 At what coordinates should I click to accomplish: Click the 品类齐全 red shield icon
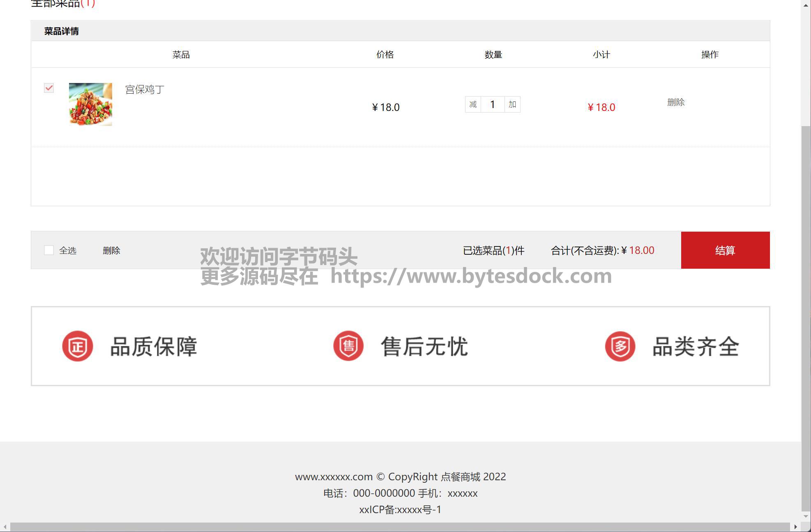(620, 346)
